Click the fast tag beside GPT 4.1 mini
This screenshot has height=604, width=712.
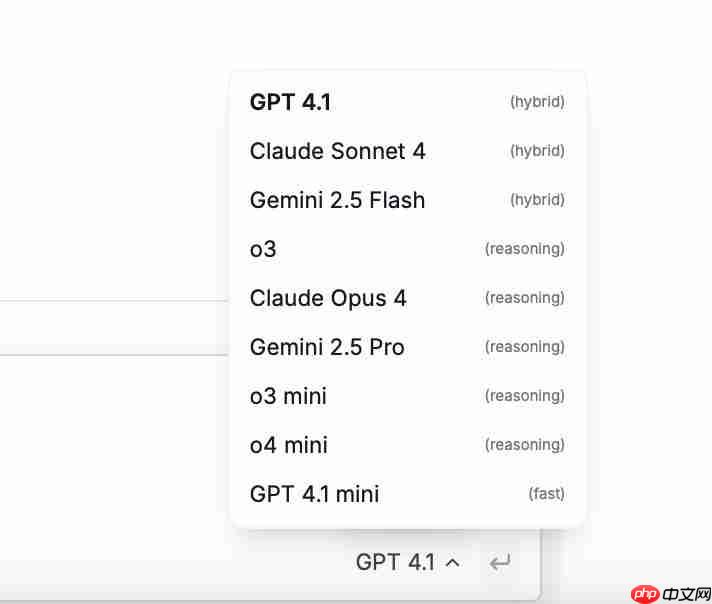click(x=546, y=494)
